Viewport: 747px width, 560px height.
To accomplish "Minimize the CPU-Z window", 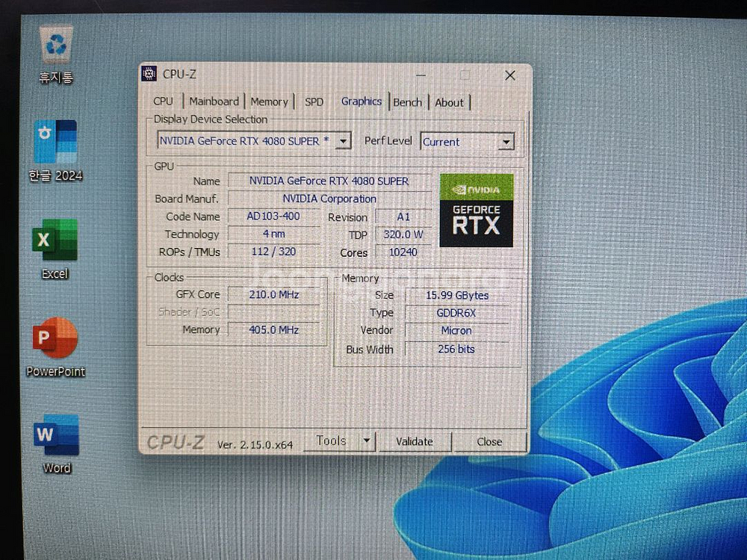I will click(x=421, y=75).
